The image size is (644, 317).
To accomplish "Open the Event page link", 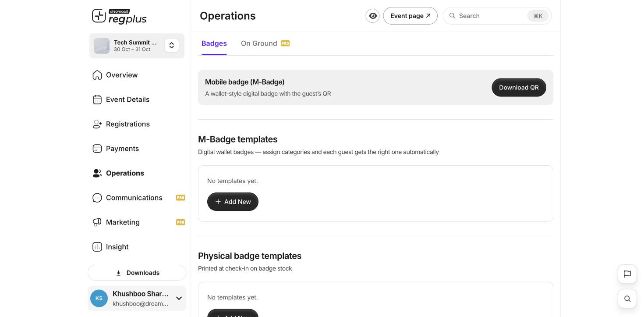I will pos(410,16).
